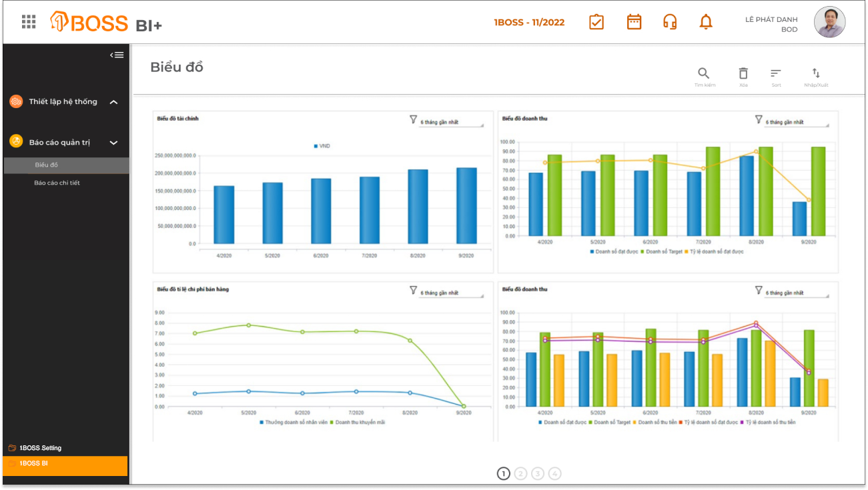Click the user profile avatar
The width and height of the screenshot is (868, 490).
click(829, 23)
